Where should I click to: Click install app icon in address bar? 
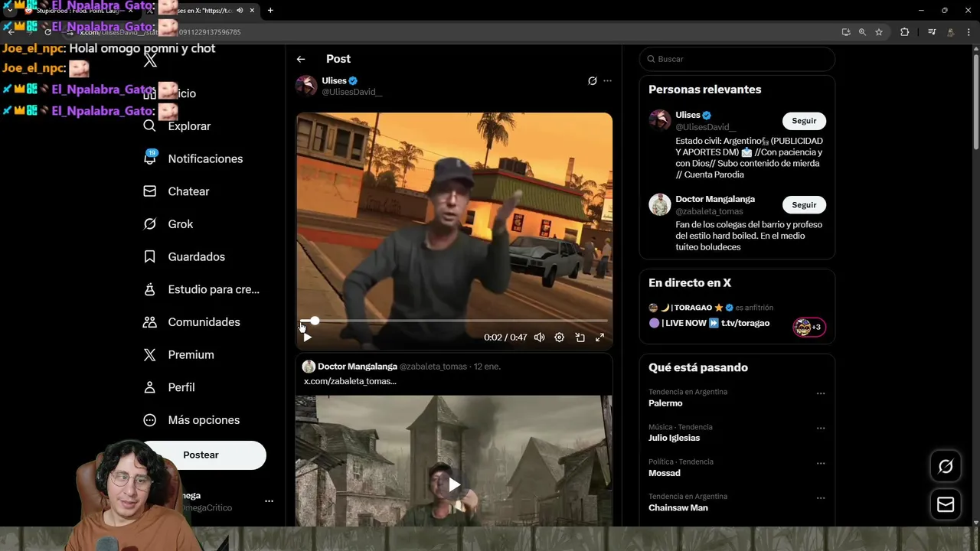pos(846,32)
